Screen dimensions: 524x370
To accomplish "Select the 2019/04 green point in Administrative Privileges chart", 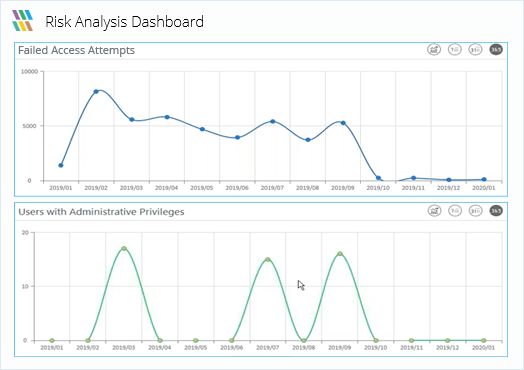I will (x=160, y=341).
